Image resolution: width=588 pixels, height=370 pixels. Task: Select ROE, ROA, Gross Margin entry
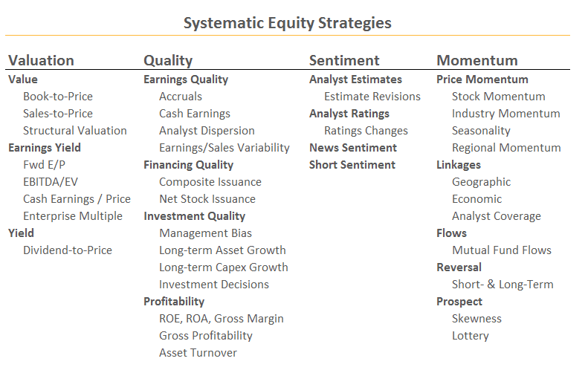[x=222, y=318]
